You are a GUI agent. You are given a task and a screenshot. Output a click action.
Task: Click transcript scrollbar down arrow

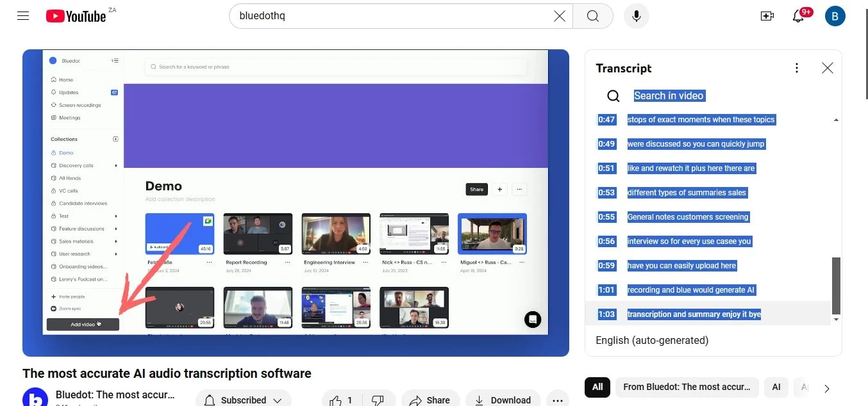click(x=836, y=319)
